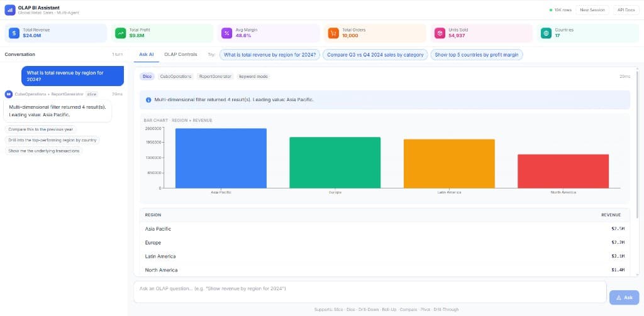The height and width of the screenshot is (316, 644).
Task: Open the OLAP Controls tab
Action: 180,55
